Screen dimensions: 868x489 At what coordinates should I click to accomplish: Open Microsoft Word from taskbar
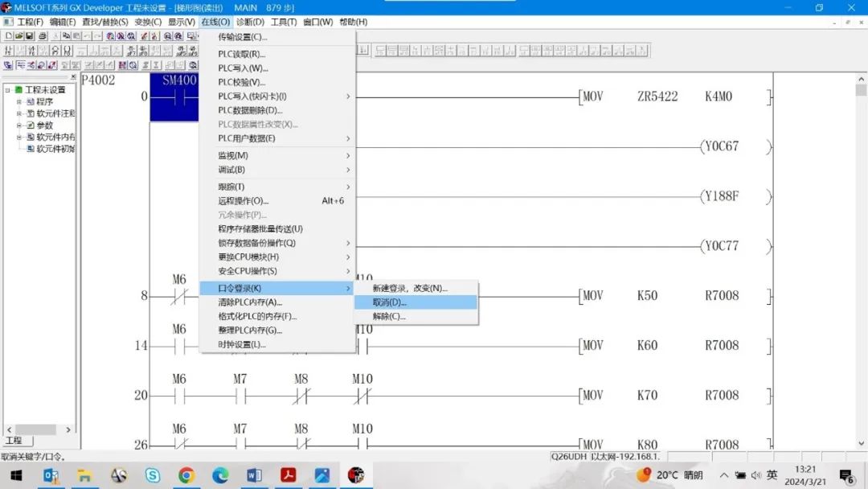[x=255, y=475]
